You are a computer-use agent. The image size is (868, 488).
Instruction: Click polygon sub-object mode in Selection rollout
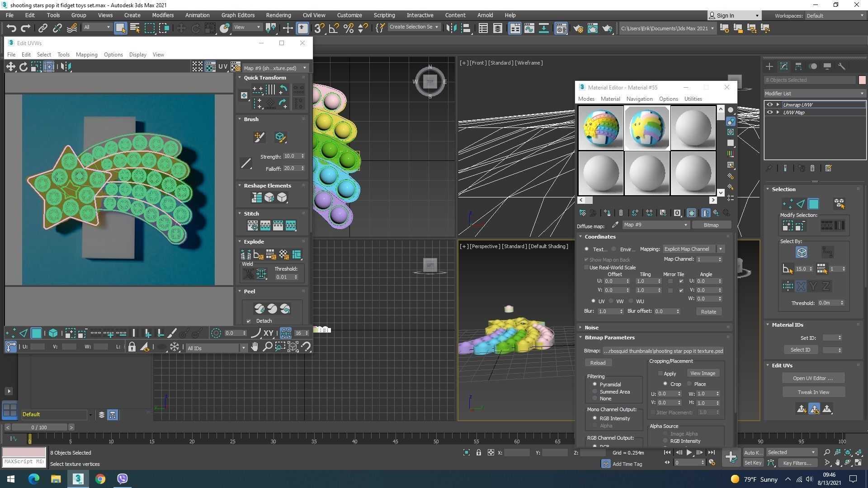813,204
